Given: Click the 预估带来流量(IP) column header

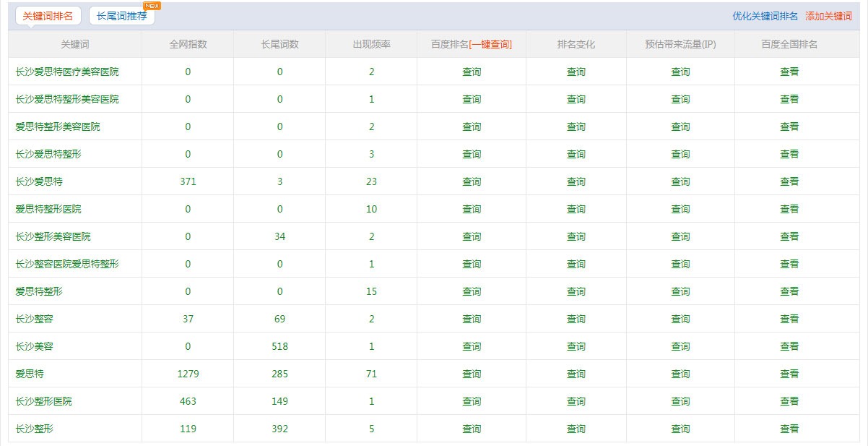Looking at the screenshot, I should (680, 44).
